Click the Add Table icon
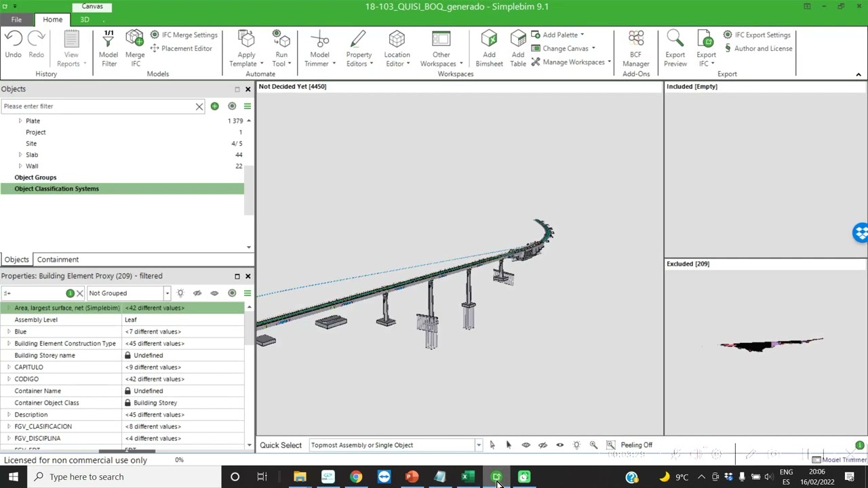868x488 pixels. pyautogui.click(x=518, y=39)
